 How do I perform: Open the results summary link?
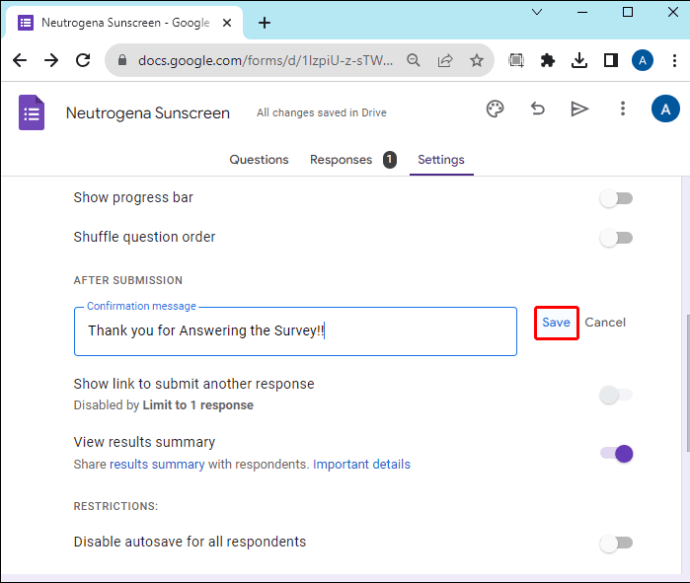click(x=157, y=464)
